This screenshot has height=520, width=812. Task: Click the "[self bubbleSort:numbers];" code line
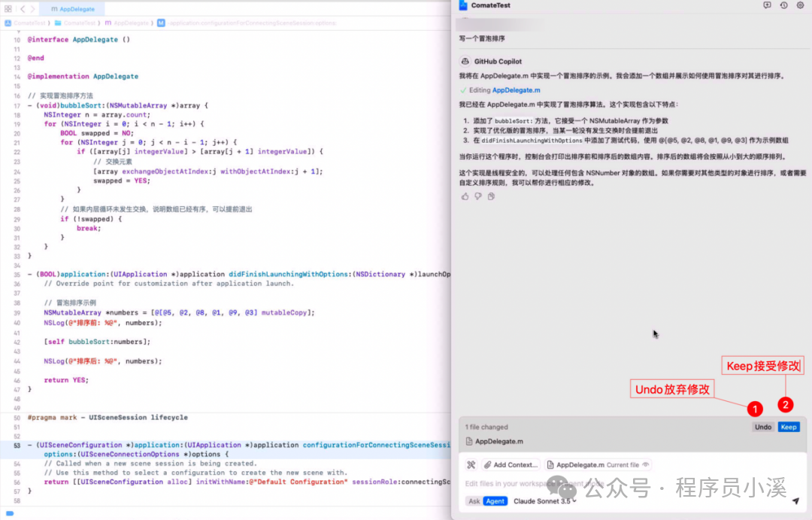pyautogui.click(x=97, y=342)
